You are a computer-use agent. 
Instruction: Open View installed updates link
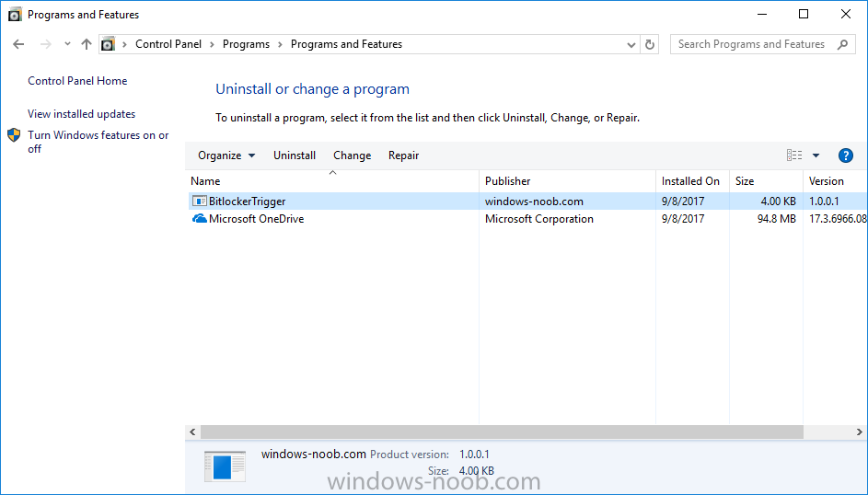(x=81, y=114)
